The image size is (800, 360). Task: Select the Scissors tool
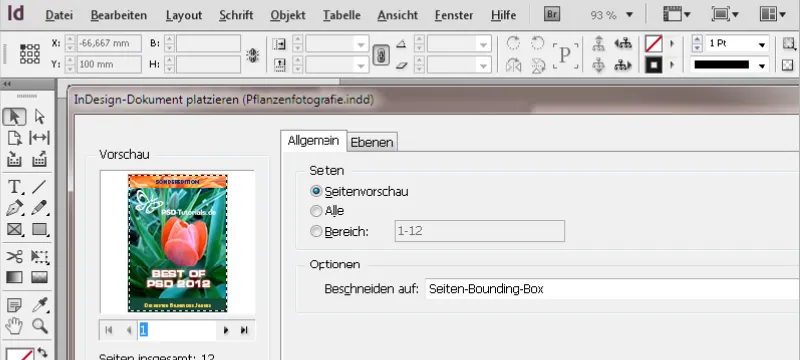click(14, 256)
